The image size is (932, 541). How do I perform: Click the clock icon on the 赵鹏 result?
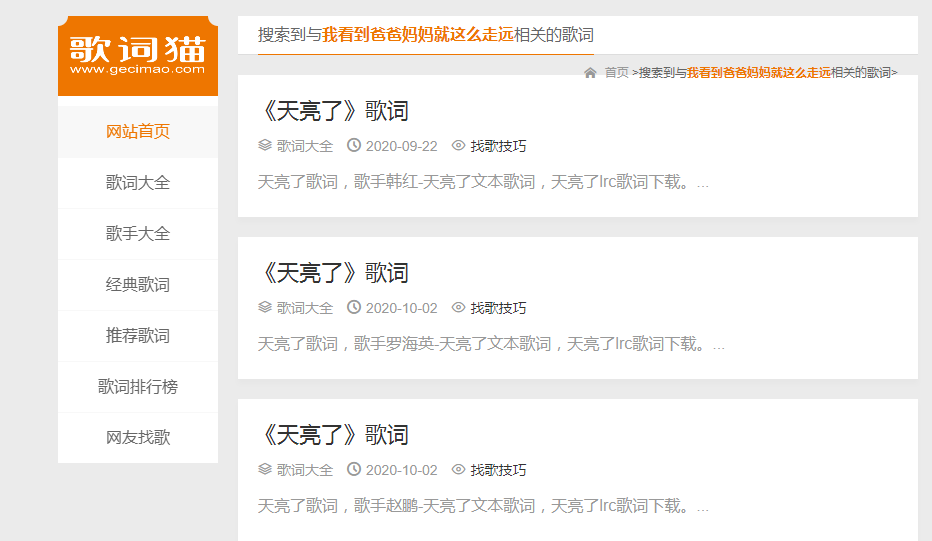354,469
